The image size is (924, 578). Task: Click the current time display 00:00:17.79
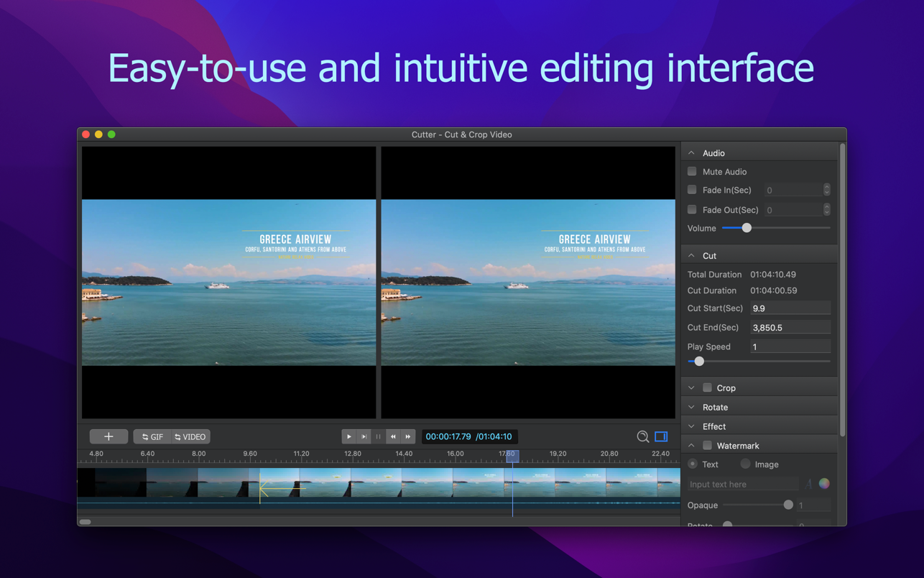(x=448, y=436)
